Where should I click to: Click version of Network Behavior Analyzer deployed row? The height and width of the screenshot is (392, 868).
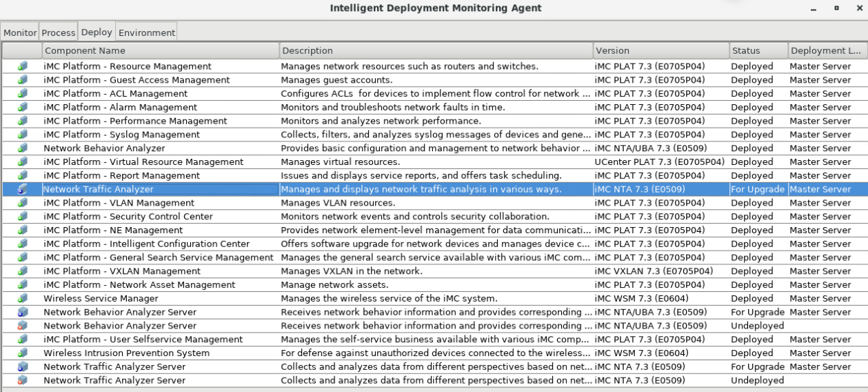click(x=651, y=148)
